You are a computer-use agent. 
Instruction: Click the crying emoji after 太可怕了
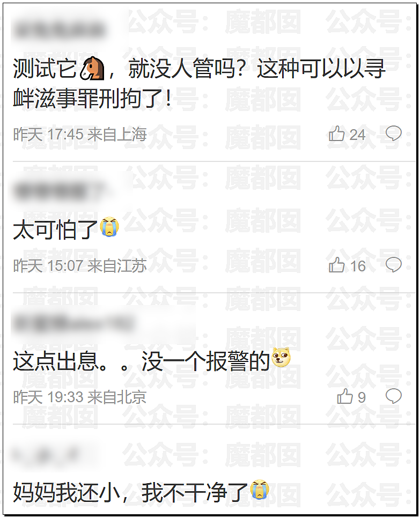pyautogui.click(x=110, y=227)
